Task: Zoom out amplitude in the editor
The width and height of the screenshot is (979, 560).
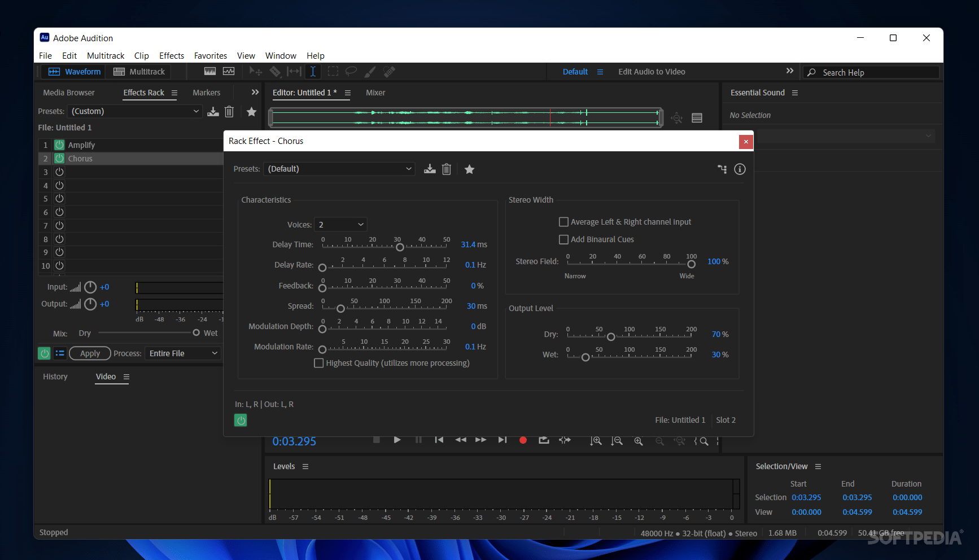Action: [x=617, y=441]
